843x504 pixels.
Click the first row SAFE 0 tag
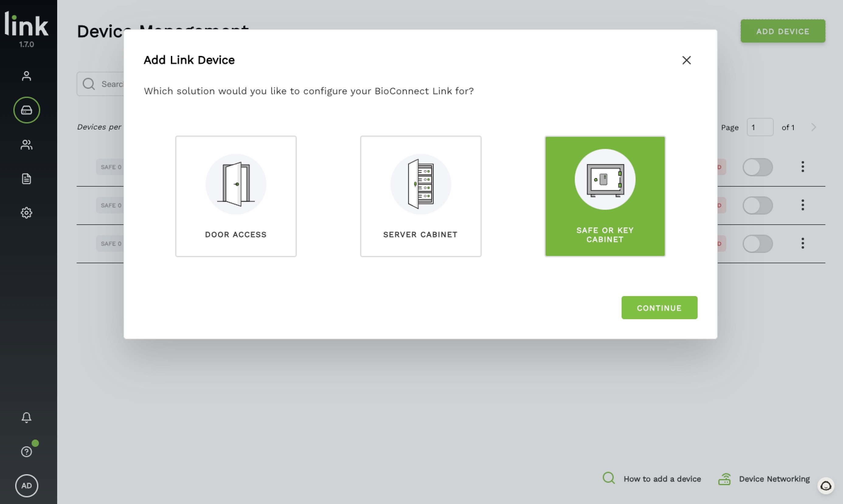tap(110, 167)
